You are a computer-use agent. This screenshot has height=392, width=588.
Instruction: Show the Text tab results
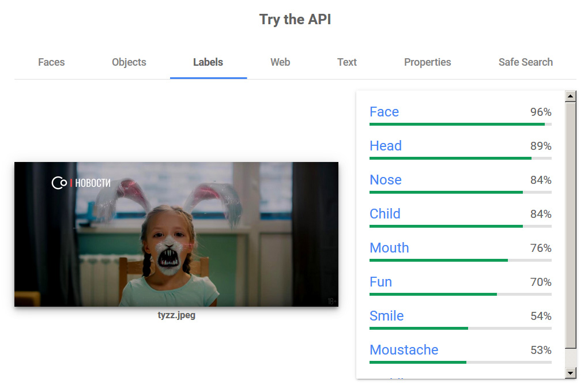point(347,62)
